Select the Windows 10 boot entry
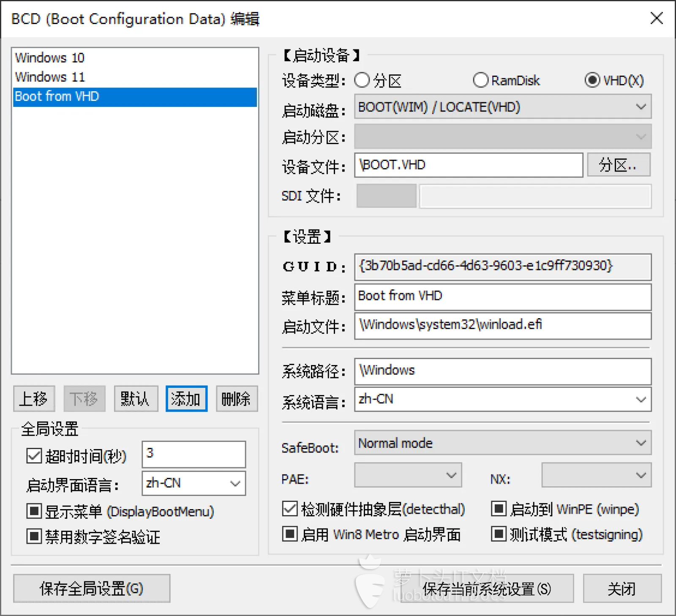 point(50,57)
